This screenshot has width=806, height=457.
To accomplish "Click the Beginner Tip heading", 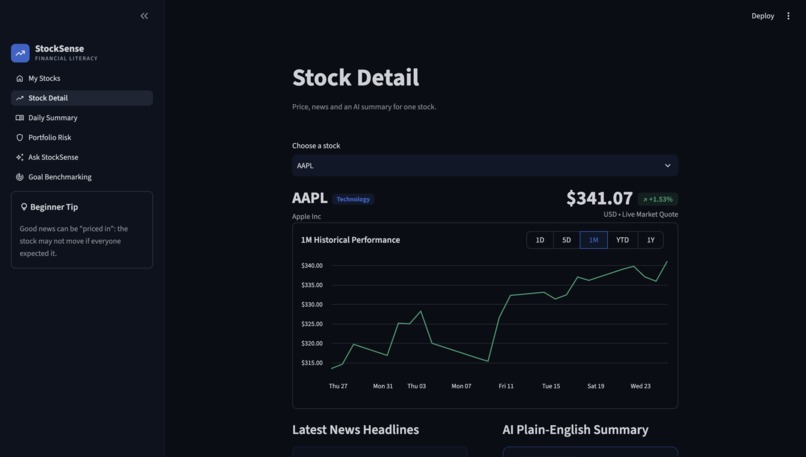I will coord(54,207).
